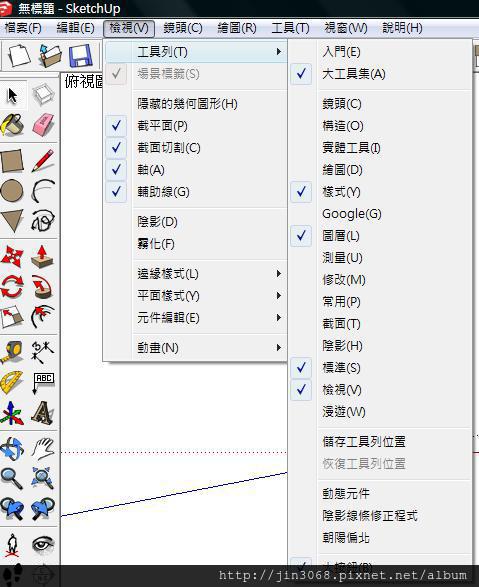Activate the Axes tool
The width and height of the screenshot is (479, 587).
tap(12, 412)
